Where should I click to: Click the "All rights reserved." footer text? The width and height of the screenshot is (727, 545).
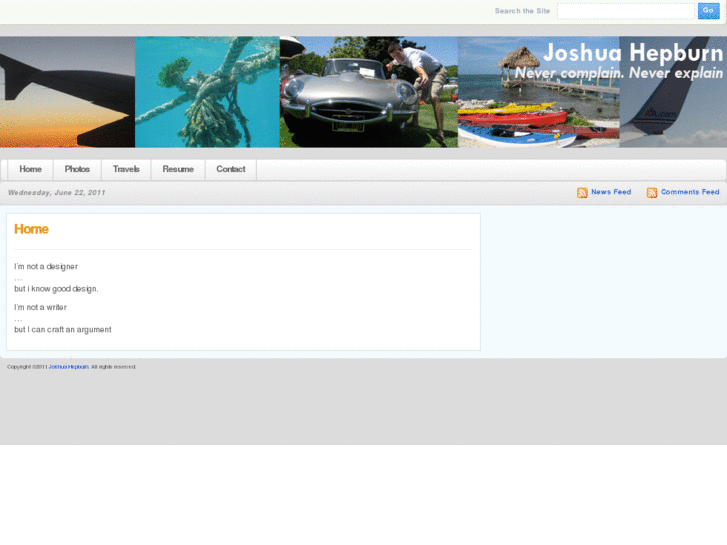pos(113,367)
